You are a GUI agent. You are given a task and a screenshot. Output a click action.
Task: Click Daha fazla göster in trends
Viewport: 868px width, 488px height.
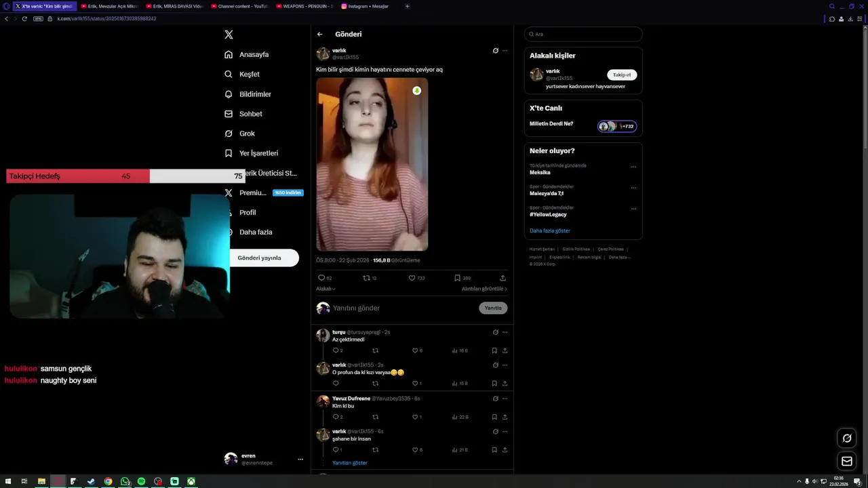pos(550,230)
